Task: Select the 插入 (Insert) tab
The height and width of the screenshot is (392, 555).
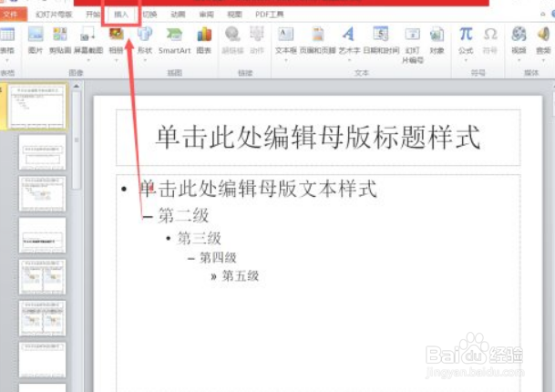Action: pos(121,15)
